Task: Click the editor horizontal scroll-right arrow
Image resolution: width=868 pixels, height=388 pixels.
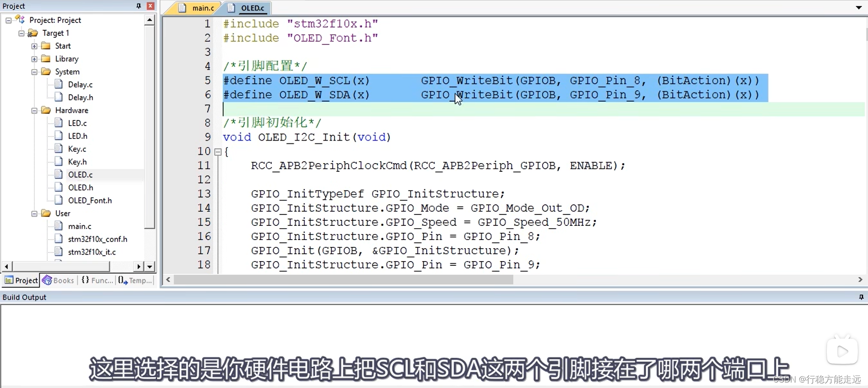Action: (860, 280)
